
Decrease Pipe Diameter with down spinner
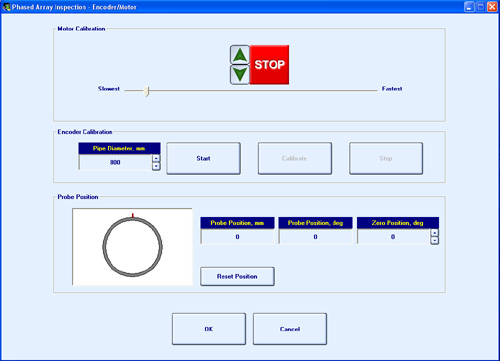[x=156, y=166]
